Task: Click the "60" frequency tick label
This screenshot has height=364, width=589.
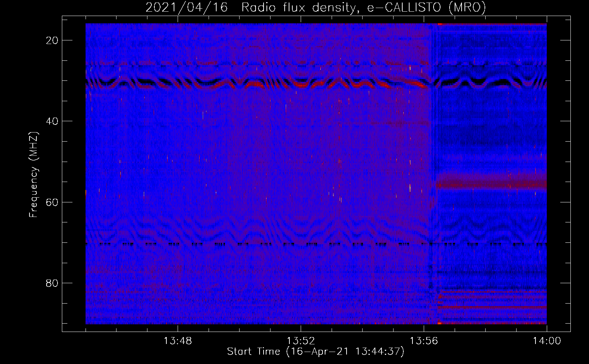Action: 52,202
